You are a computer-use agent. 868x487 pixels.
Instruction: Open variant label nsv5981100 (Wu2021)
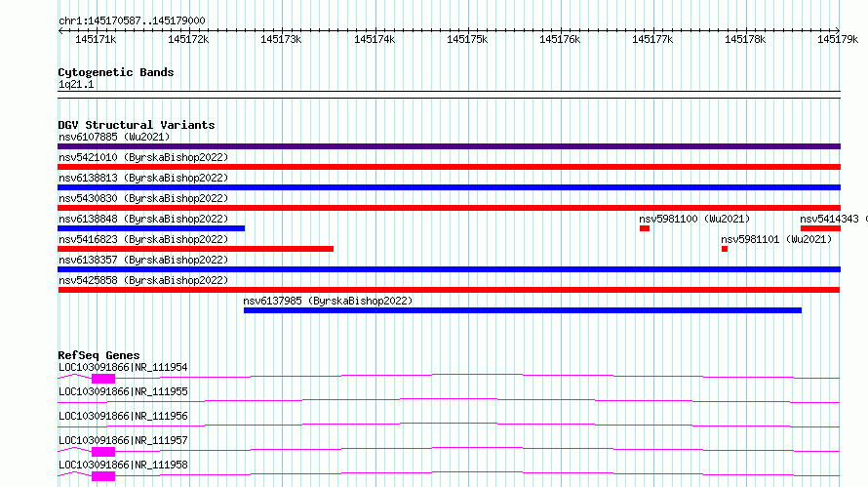click(x=694, y=219)
